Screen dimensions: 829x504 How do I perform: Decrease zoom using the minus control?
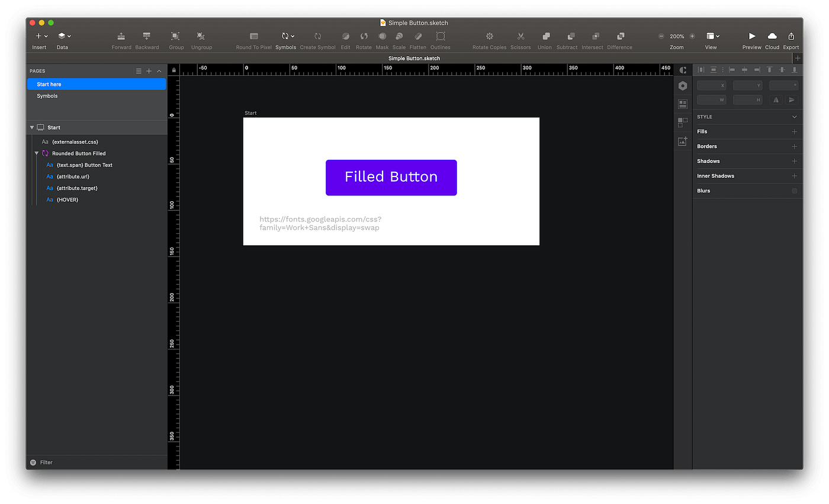[x=660, y=36]
